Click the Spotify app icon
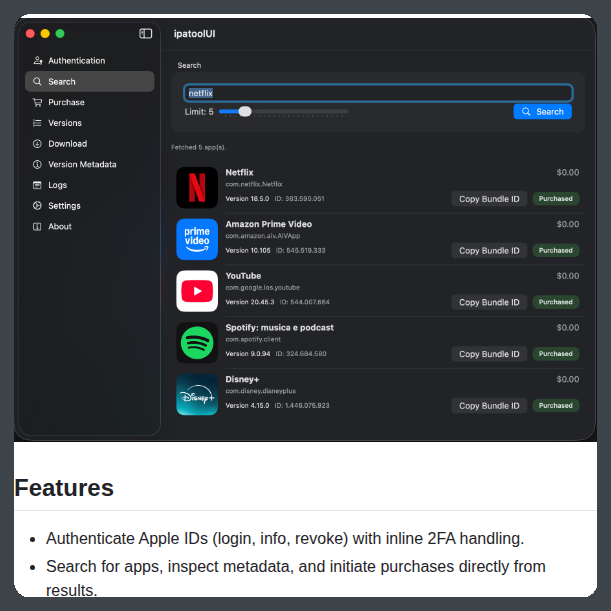 click(x=197, y=343)
